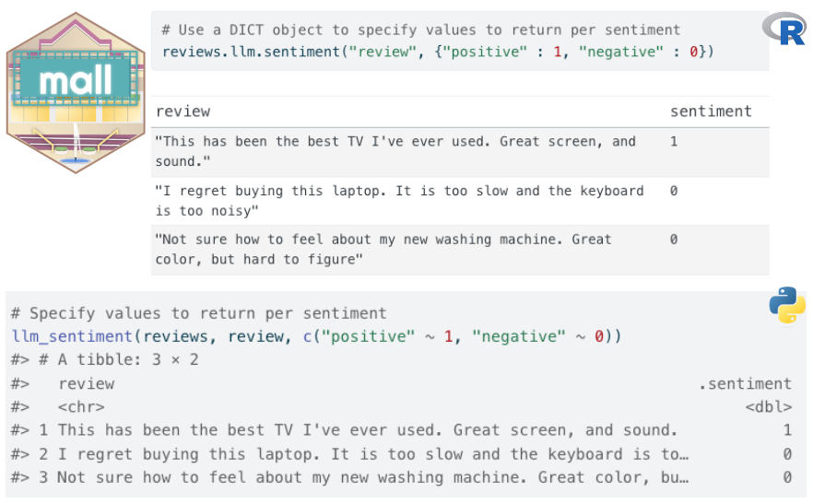The width and height of the screenshot is (813, 504).
Task: Click the 'Specify values to return' comment
Action: [200, 313]
